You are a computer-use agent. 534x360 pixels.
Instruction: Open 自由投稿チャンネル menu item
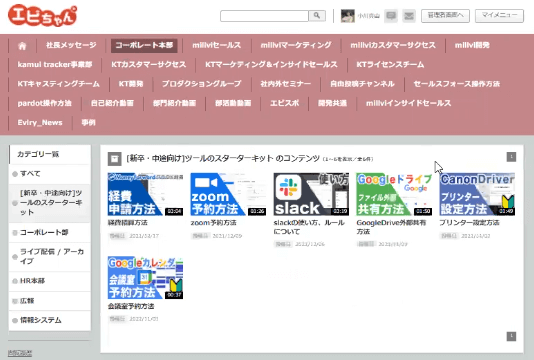click(362, 84)
